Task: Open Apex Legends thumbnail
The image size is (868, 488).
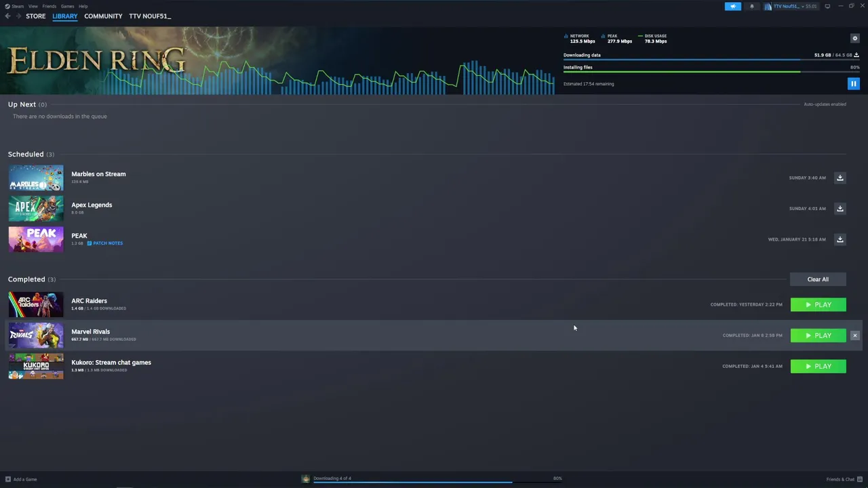Action: pos(36,209)
